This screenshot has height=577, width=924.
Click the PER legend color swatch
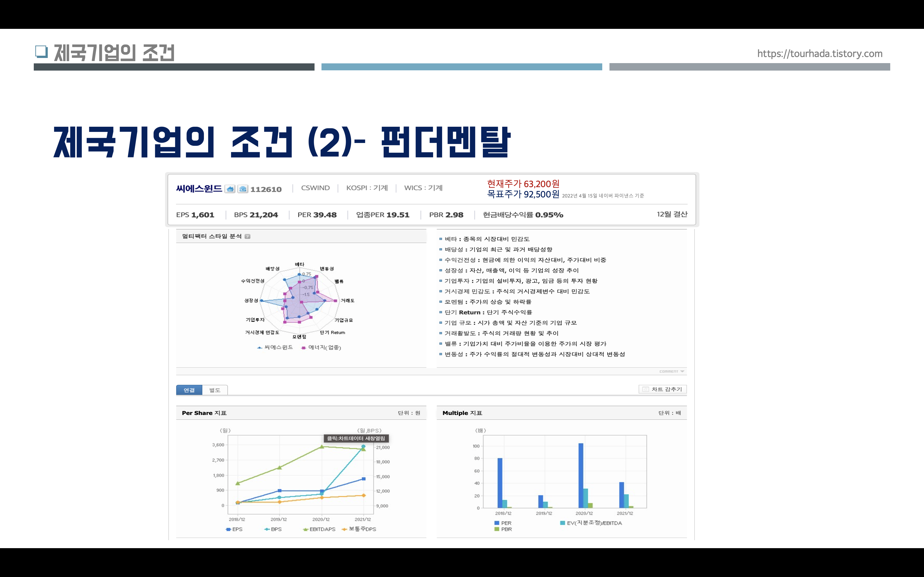497,523
